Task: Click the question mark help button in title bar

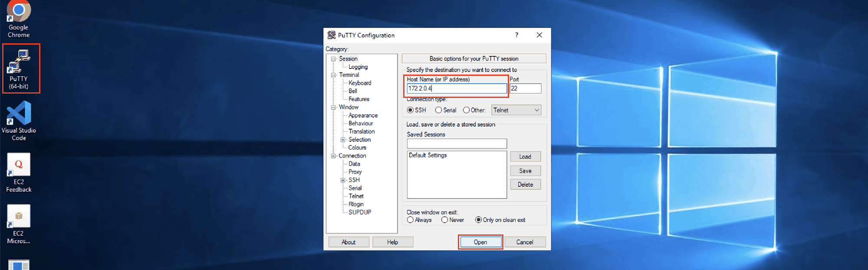Action: [x=516, y=35]
